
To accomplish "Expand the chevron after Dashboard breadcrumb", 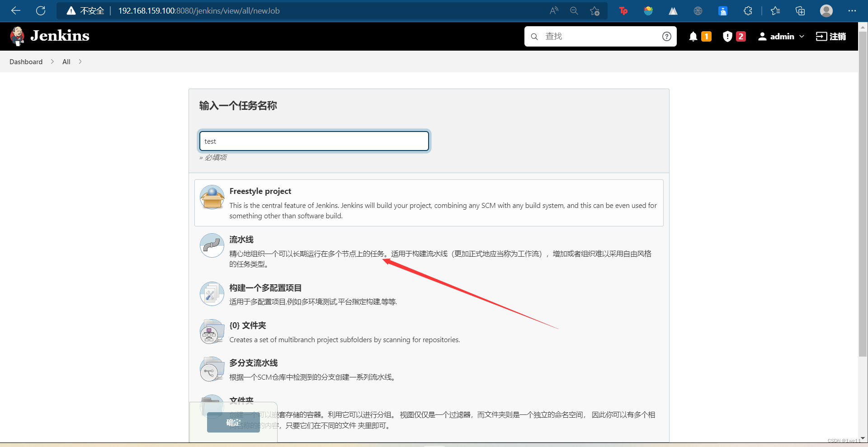I will 52,61.
